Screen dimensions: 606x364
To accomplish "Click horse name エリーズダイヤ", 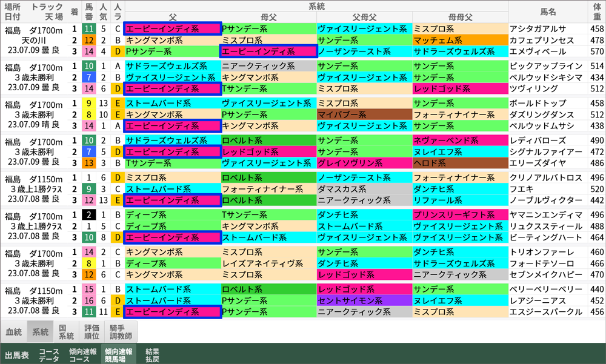I will (x=538, y=163).
